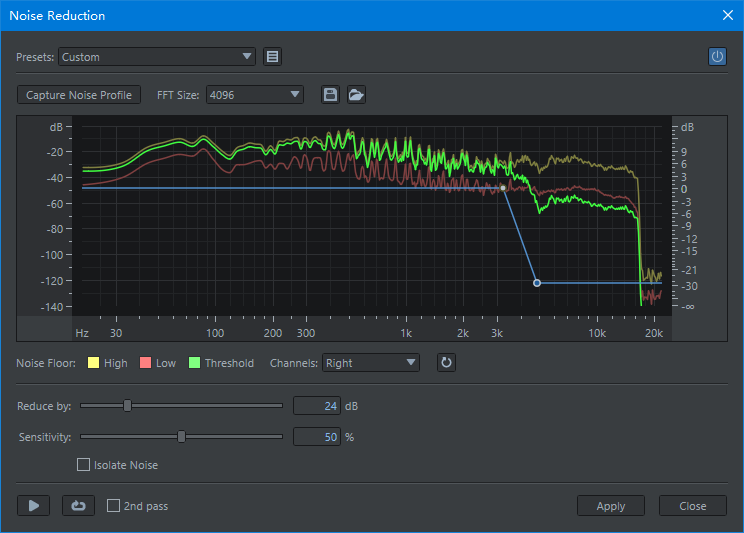The height and width of the screenshot is (533, 744).
Task: Save the noise profile to disk
Action: [x=330, y=95]
